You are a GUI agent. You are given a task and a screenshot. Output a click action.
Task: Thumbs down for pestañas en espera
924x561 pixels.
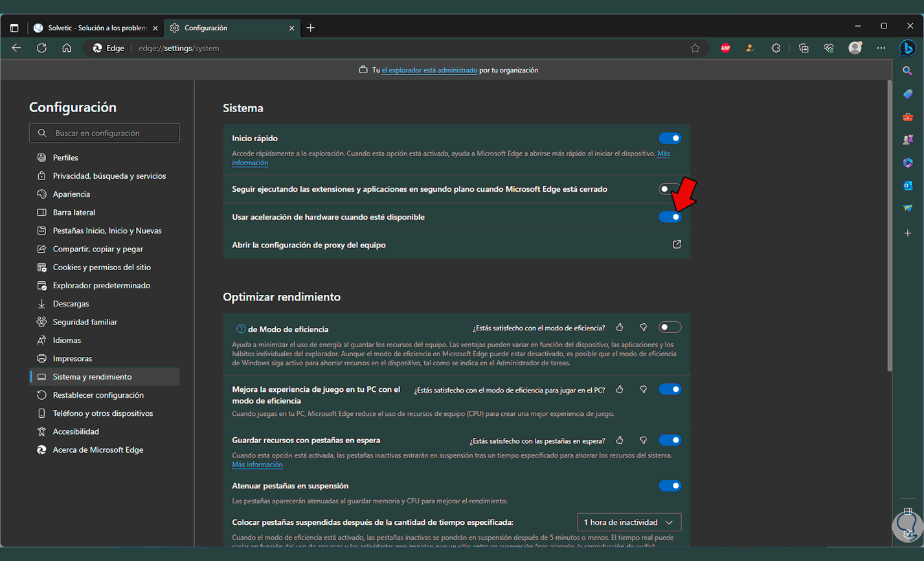tap(643, 441)
